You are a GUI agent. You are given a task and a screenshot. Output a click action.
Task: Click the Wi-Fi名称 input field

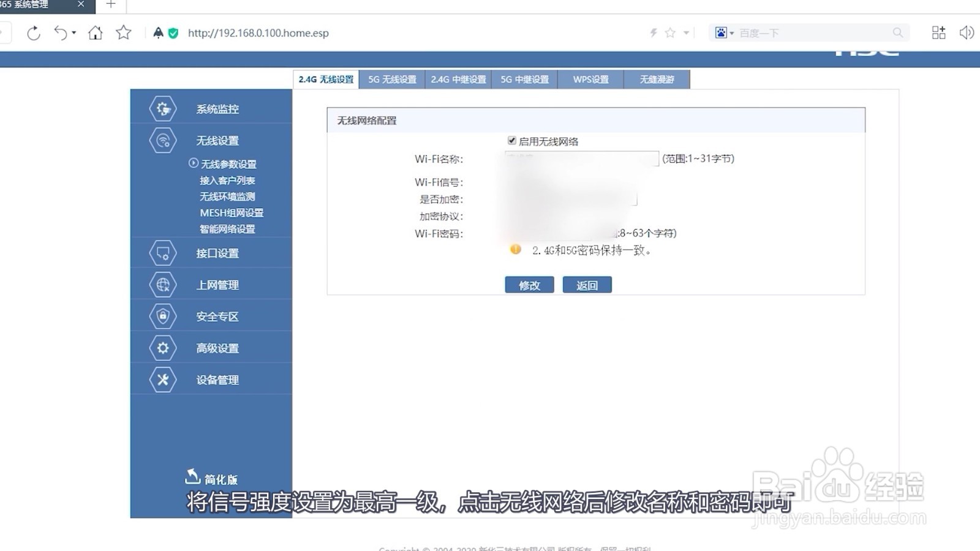coord(582,159)
